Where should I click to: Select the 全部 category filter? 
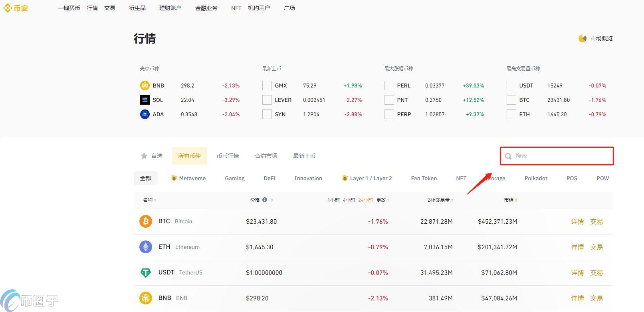146,178
